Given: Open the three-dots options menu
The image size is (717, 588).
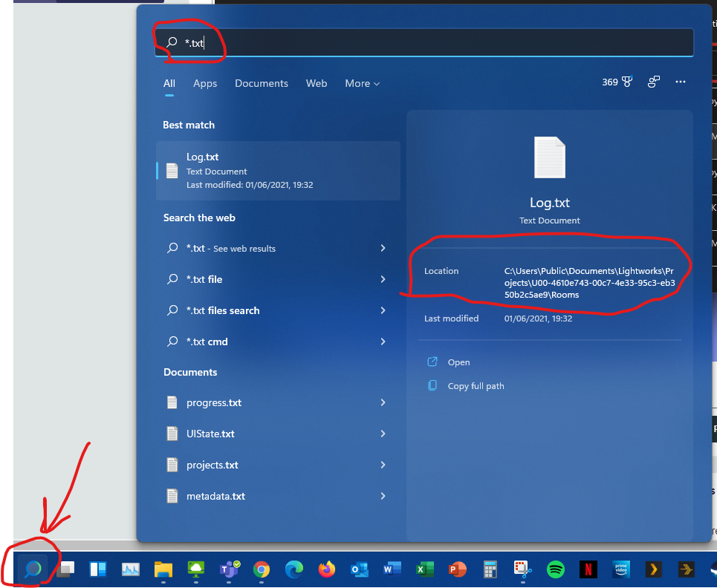Looking at the screenshot, I should tap(680, 82).
